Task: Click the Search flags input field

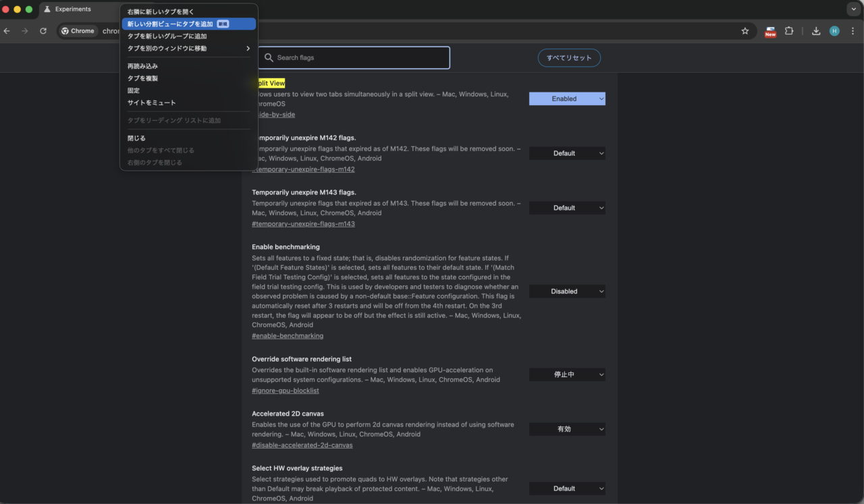Action: point(358,58)
